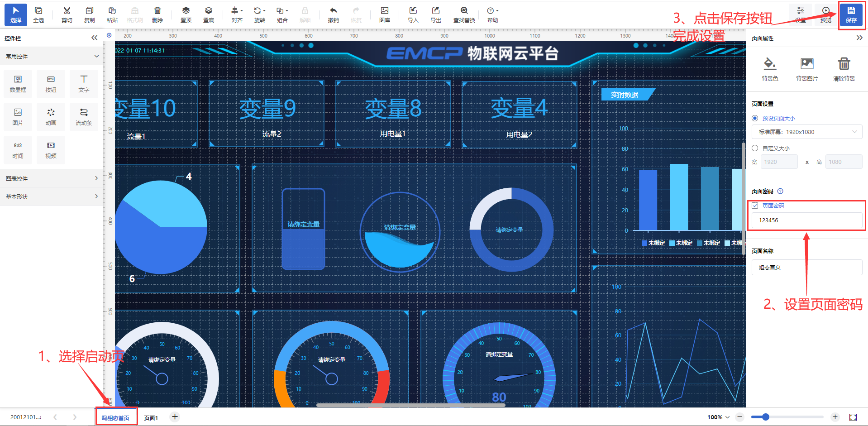This screenshot has width=868, height=426.
Task: Collapse the 常用控件 section
Action: click(52, 56)
